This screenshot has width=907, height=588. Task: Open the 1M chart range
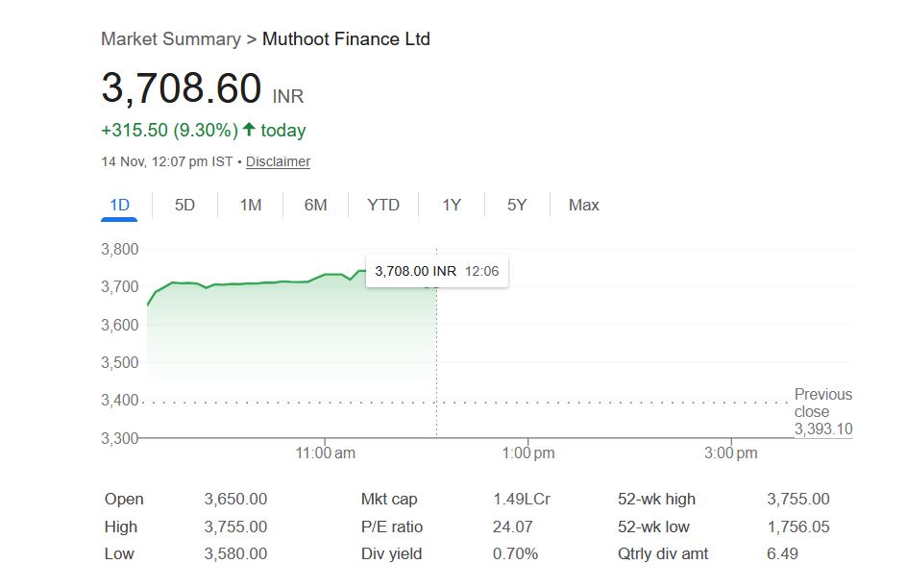coord(250,205)
